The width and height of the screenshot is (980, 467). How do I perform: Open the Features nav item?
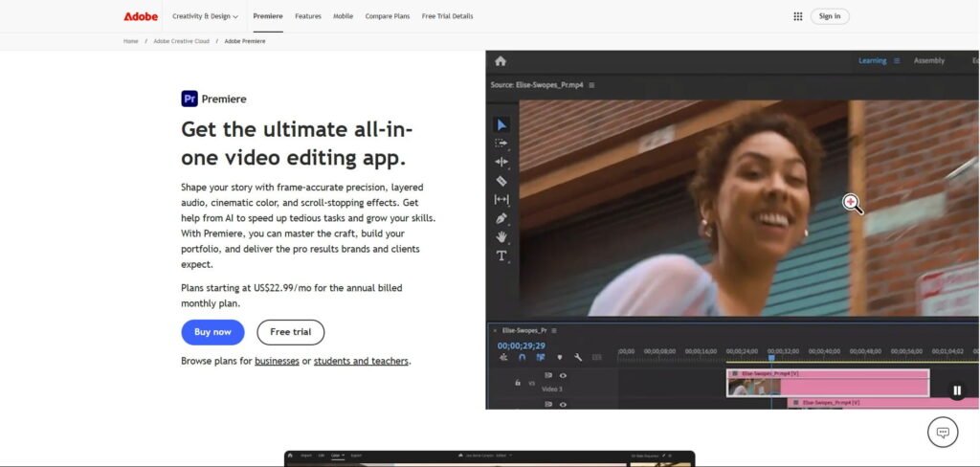308,16
